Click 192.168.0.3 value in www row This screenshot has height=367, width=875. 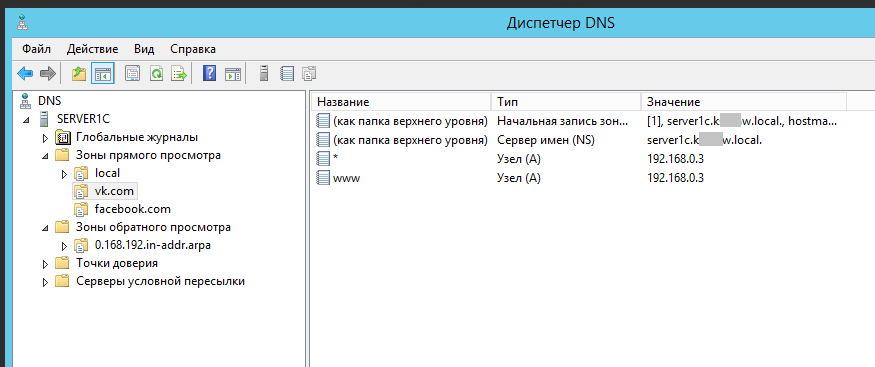coord(675,178)
